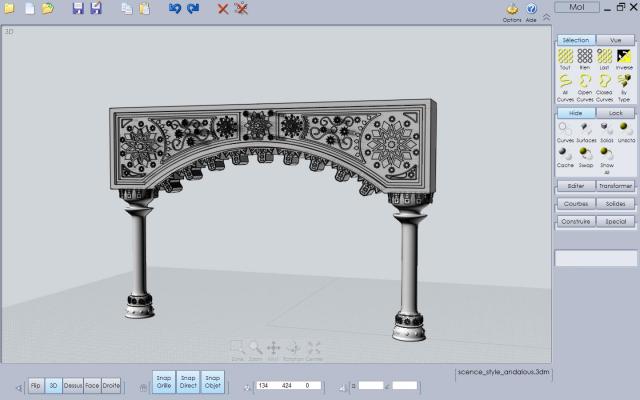The width and height of the screenshot is (640, 400).
Task: Show All hidden objects
Action: point(607,161)
